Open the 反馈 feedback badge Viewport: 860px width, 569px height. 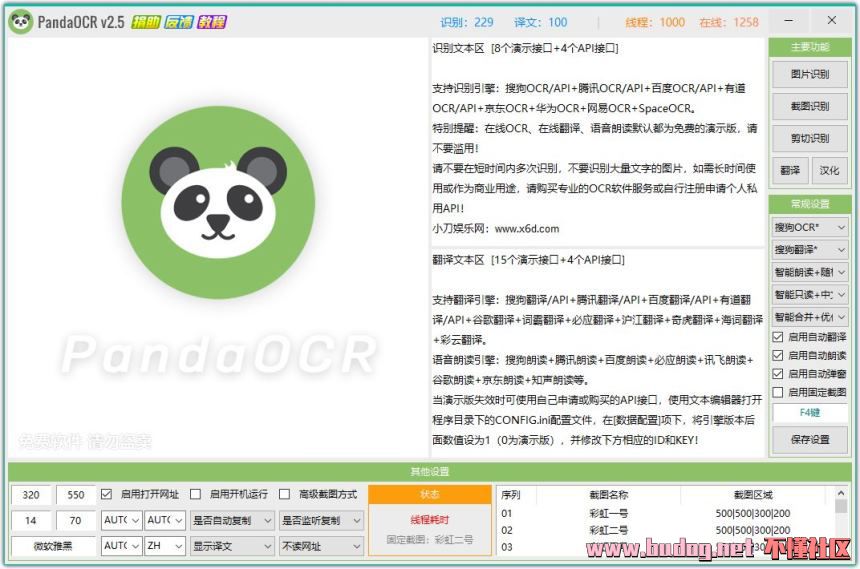pyautogui.click(x=179, y=22)
